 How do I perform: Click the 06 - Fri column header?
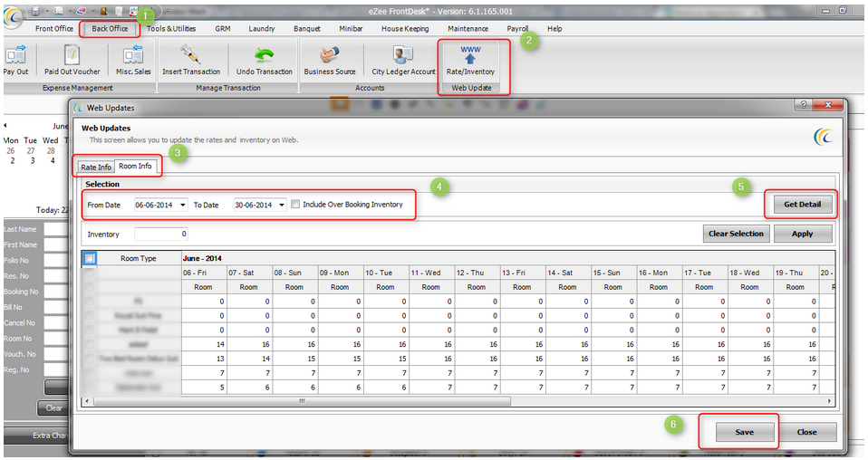click(204, 273)
